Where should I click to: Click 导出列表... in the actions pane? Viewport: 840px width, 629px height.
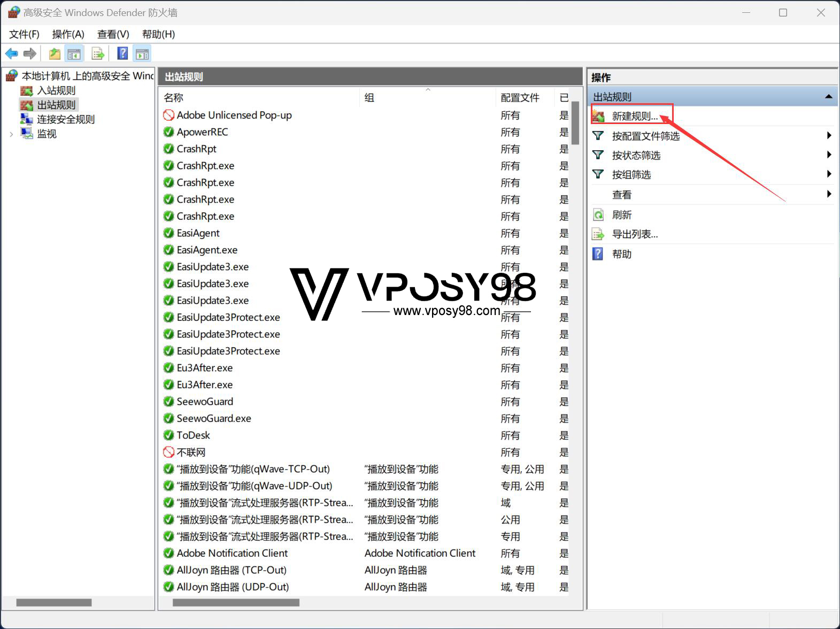(x=635, y=234)
